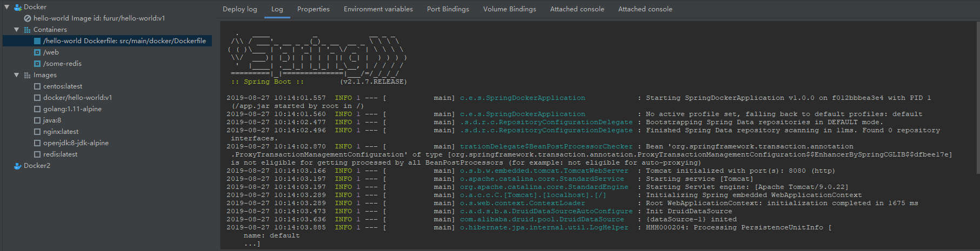Open the Properties tab
The height and width of the screenshot is (251, 980).
click(x=314, y=9)
